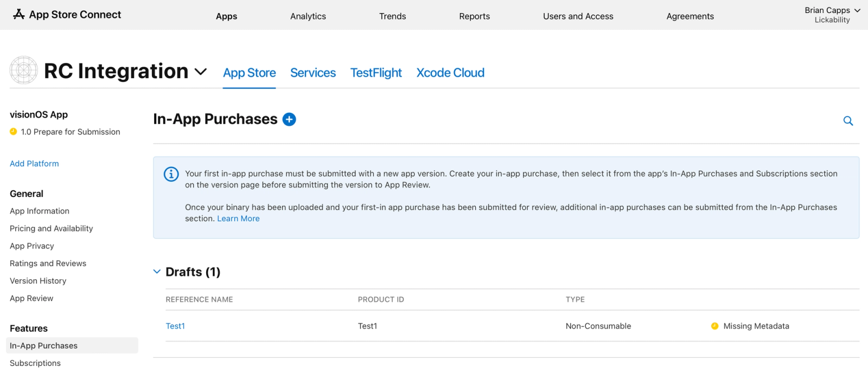The width and height of the screenshot is (868, 392).
Task: Open Reports in the top navigation
Action: pyautogui.click(x=475, y=16)
